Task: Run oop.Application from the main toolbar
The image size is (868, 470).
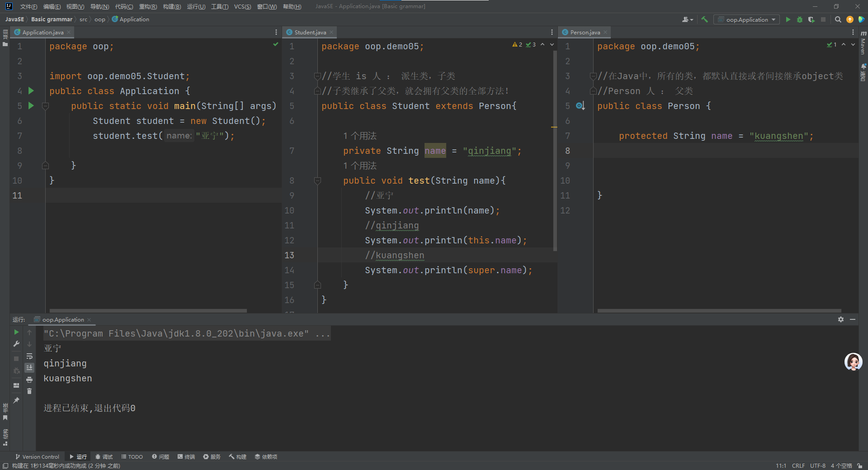Action: pos(788,19)
